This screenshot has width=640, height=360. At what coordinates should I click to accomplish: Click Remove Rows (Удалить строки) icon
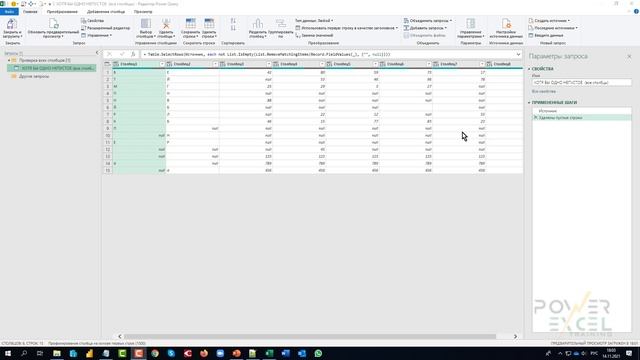pyautogui.click(x=209, y=24)
